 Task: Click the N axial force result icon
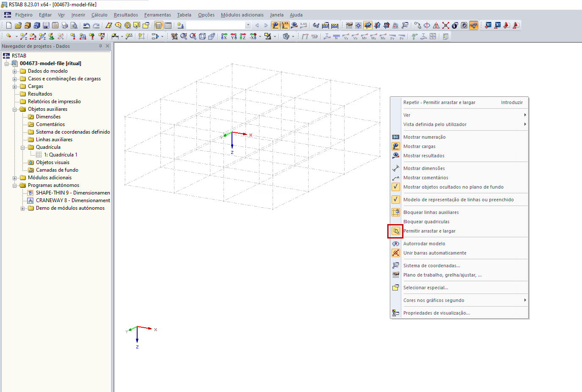pos(337,36)
